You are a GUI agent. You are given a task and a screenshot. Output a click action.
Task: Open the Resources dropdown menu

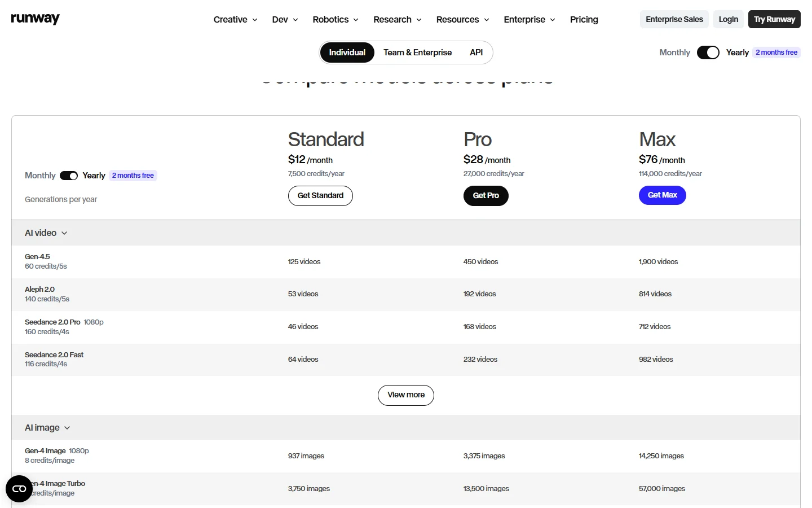pos(462,19)
